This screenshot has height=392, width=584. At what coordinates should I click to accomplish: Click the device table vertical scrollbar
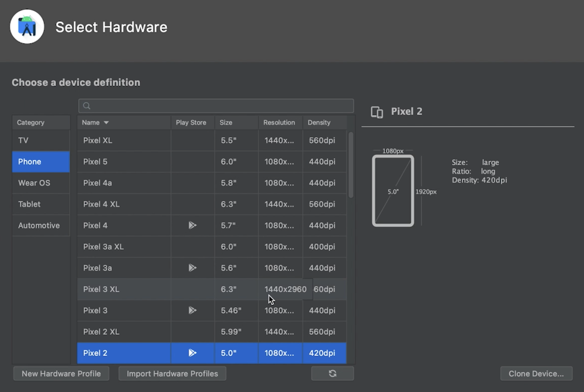[x=351, y=165]
